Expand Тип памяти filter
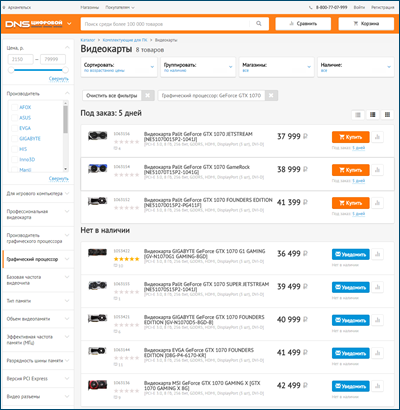Image resolution: width=400 pixels, height=410 pixels. point(38,301)
